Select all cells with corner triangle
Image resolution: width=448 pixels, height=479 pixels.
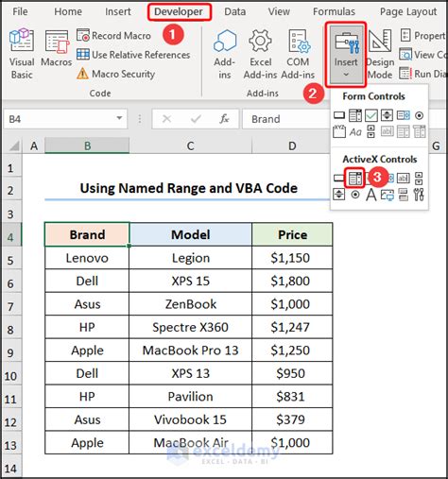tap(13, 145)
